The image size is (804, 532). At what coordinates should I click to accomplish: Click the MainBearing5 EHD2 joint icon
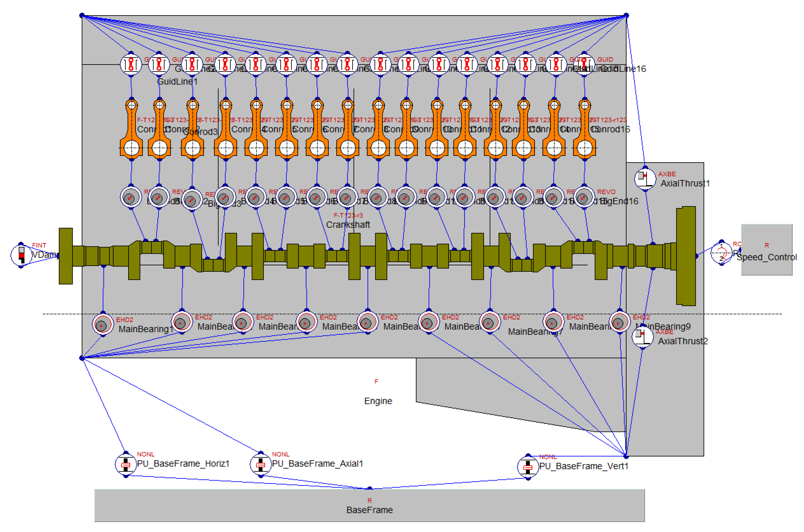[367, 322]
